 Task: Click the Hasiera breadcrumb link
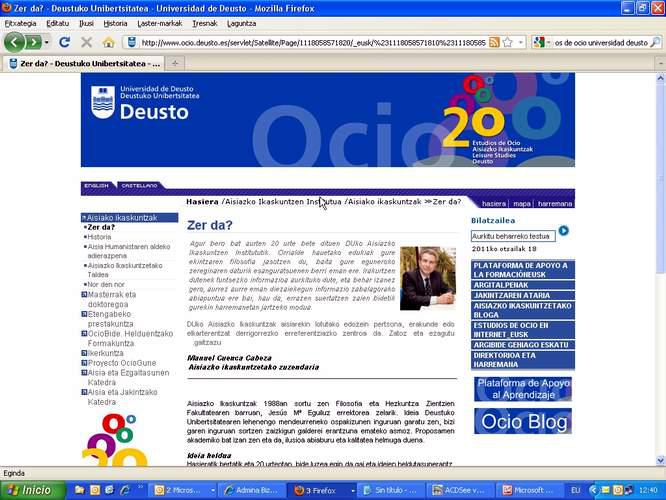click(202, 202)
